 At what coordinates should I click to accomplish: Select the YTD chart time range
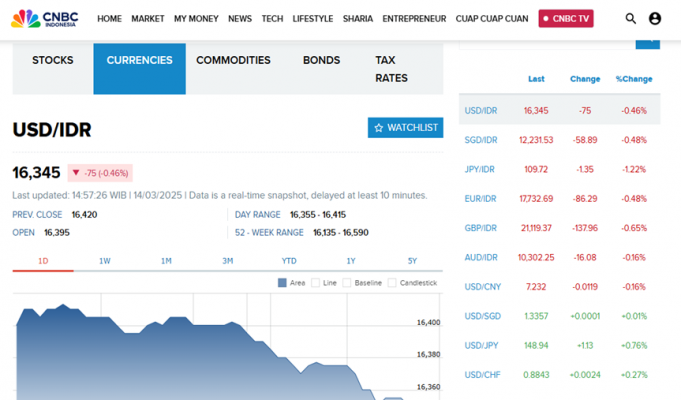(x=289, y=261)
